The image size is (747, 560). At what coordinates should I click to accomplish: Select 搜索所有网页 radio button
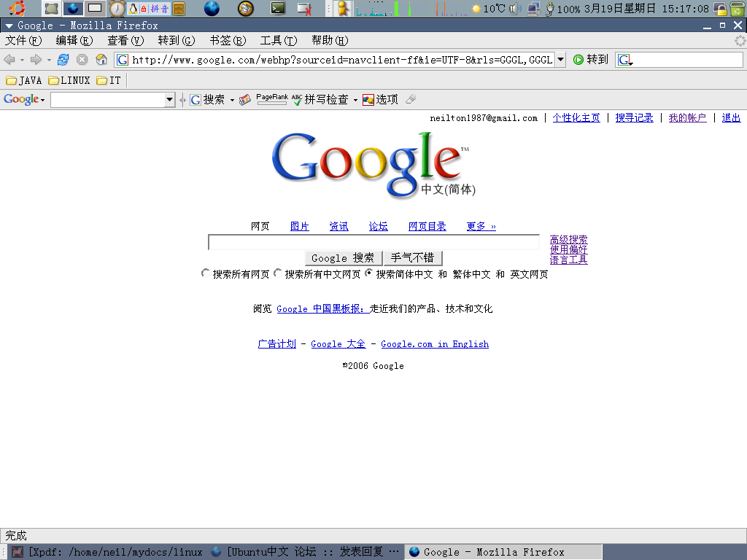click(205, 273)
